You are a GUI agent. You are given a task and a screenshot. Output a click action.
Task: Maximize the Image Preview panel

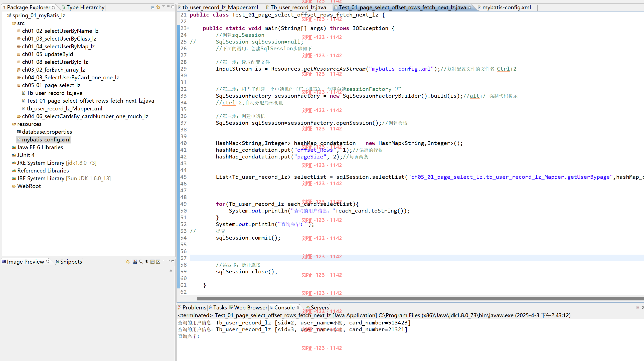(x=173, y=261)
